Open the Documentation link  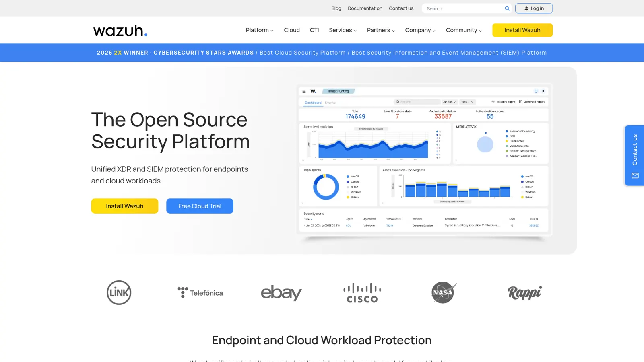point(365,8)
